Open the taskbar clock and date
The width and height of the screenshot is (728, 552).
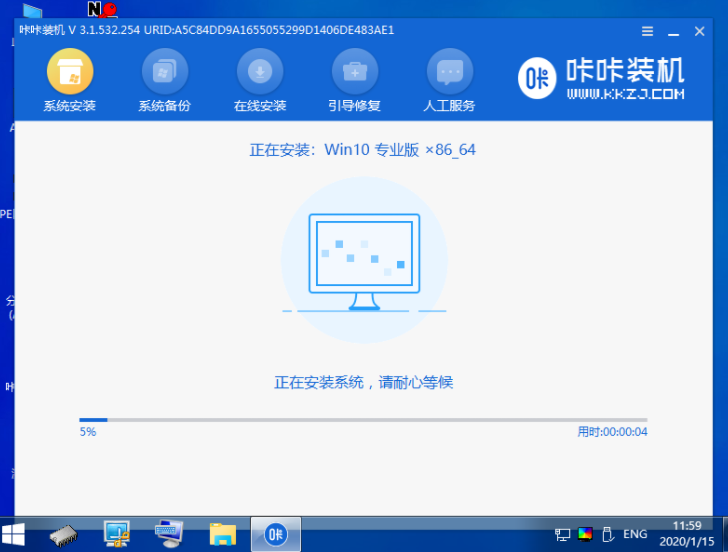click(x=687, y=534)
